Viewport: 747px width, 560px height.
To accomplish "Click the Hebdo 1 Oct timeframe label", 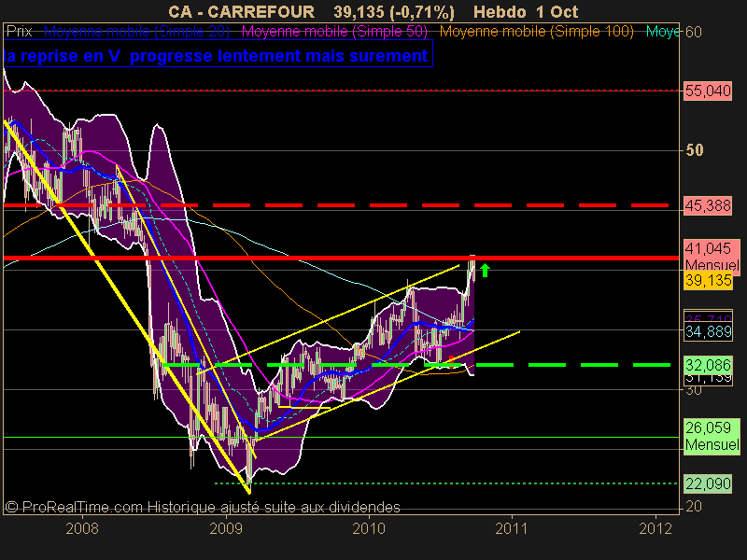I will click(526, 11).
